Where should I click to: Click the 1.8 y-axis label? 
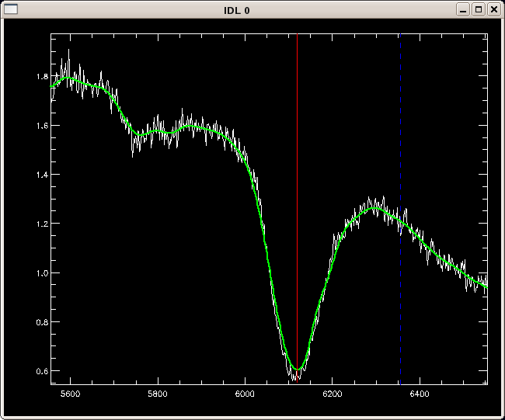(x=42, y=77)
